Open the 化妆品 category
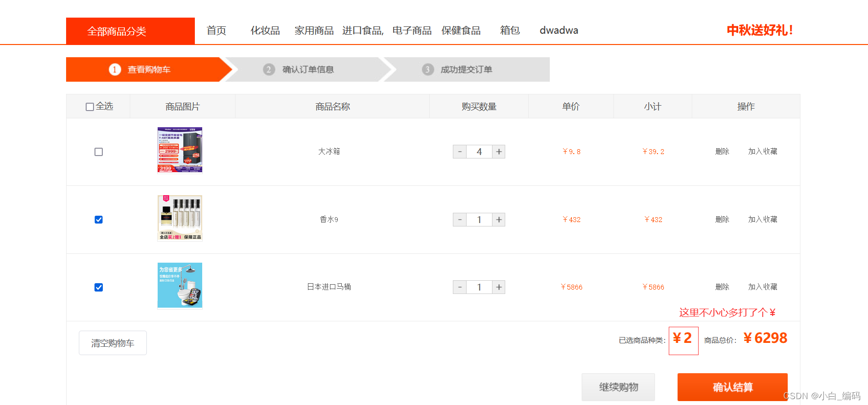The height and width of the screenshot is (405, 868). tap(265, 30)
